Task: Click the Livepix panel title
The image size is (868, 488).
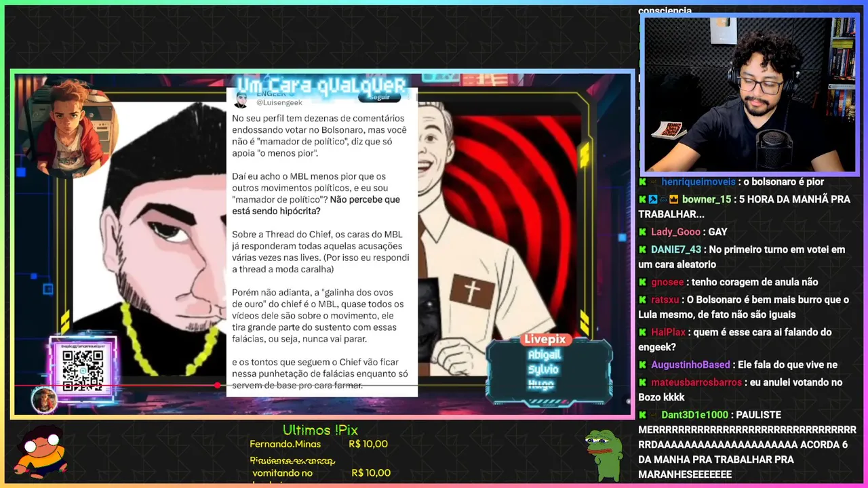Action: (545, 339)
